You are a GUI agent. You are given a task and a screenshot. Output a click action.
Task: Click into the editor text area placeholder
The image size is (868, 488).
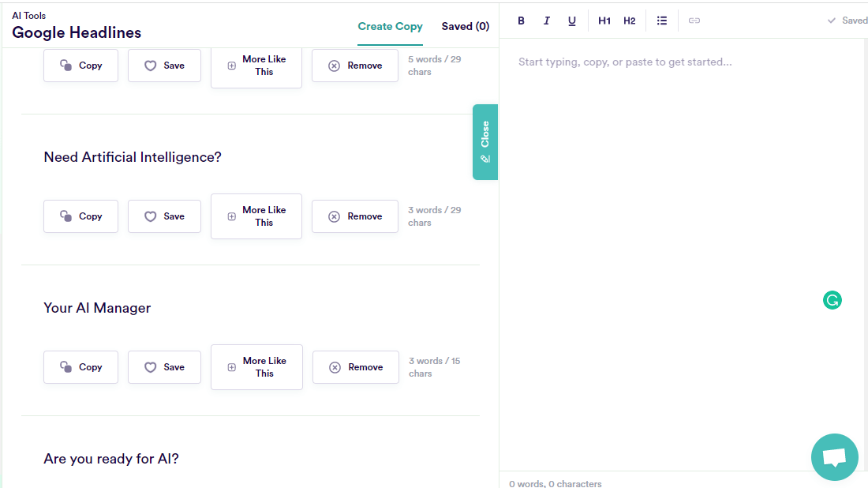[x=625, y=62]
